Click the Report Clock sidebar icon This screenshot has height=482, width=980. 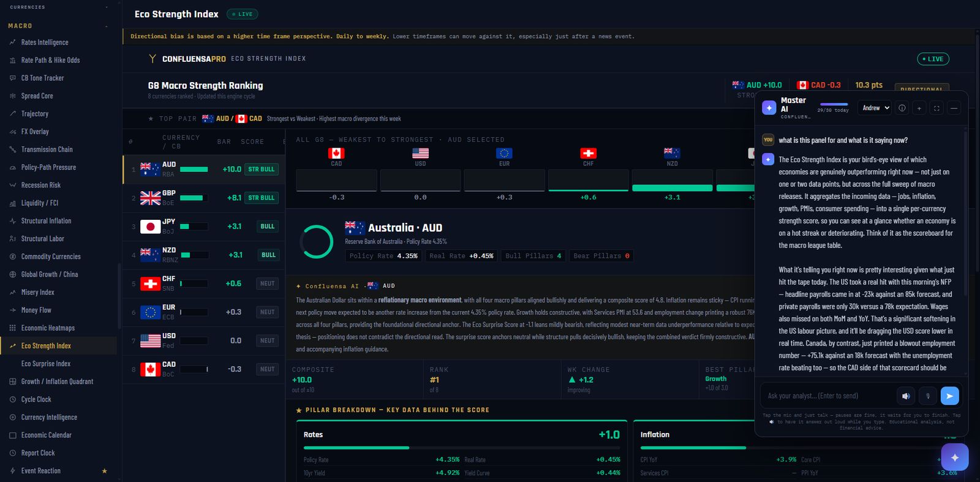click(13, 453)
